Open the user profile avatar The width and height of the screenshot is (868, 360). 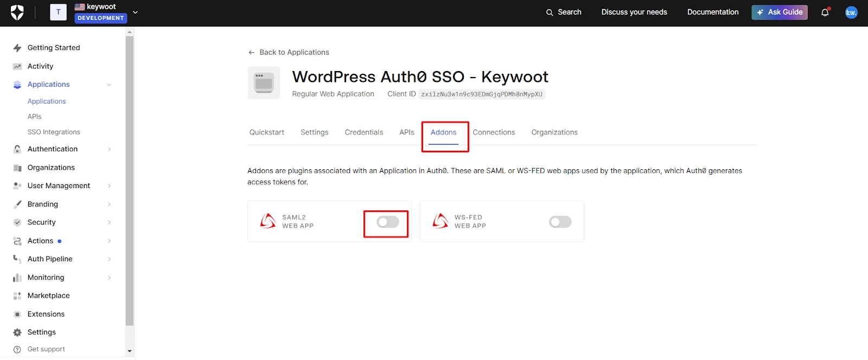(851, 12)
